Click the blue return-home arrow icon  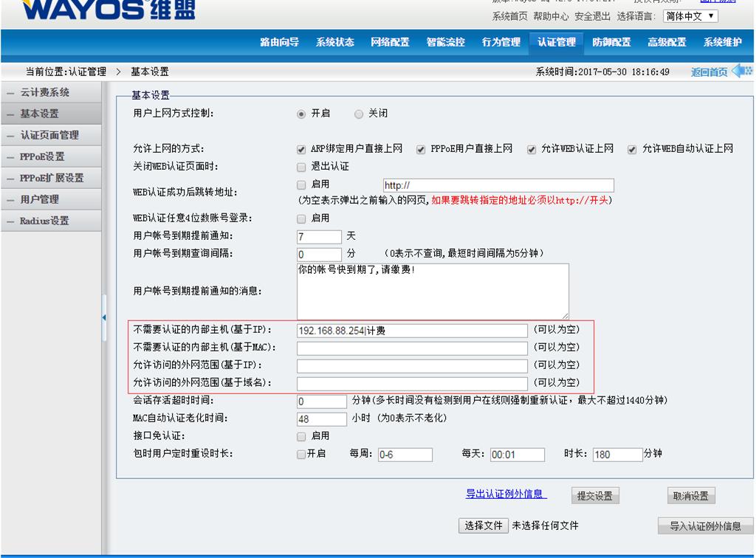click(741, 71)
